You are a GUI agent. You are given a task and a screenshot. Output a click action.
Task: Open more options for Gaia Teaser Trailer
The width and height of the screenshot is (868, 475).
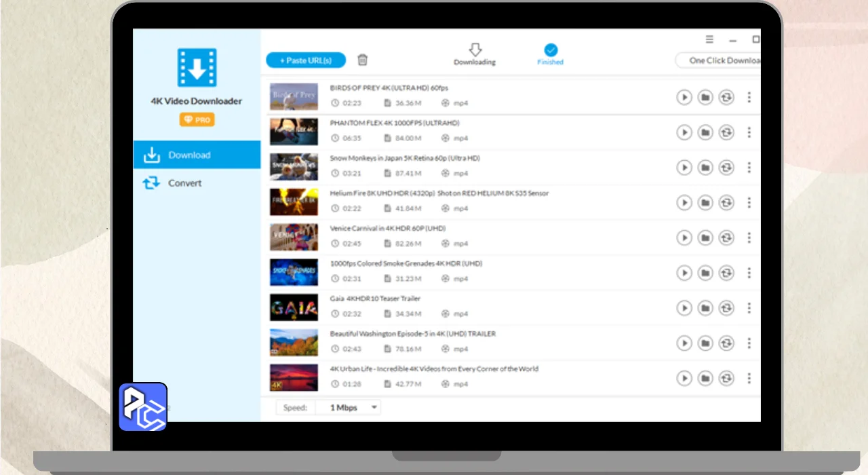pyautogui.click(x=749, y=308)
